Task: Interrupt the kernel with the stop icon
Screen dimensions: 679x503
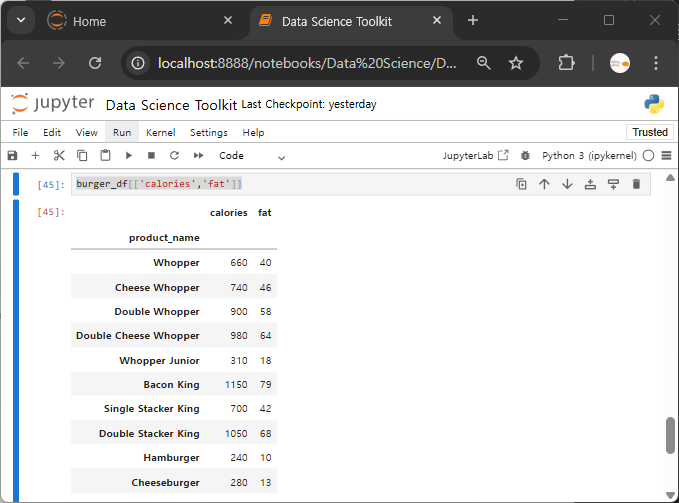Action: click(151, 155)
